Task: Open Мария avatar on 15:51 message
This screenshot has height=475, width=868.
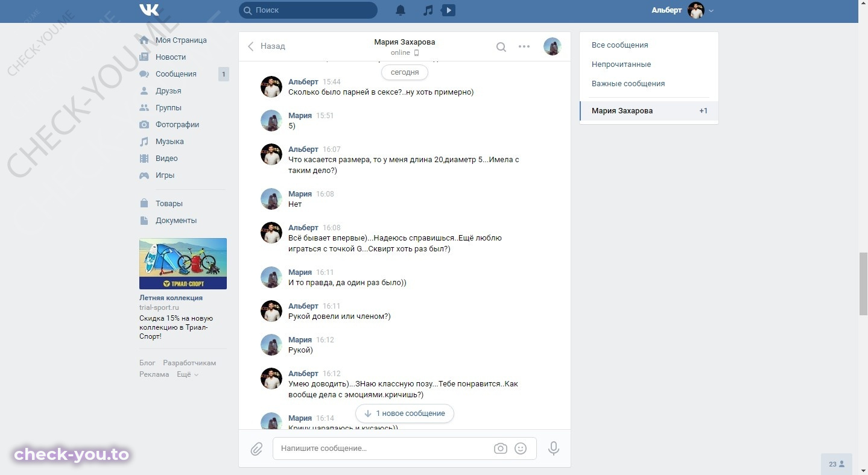Action: [x=271, y=121]
